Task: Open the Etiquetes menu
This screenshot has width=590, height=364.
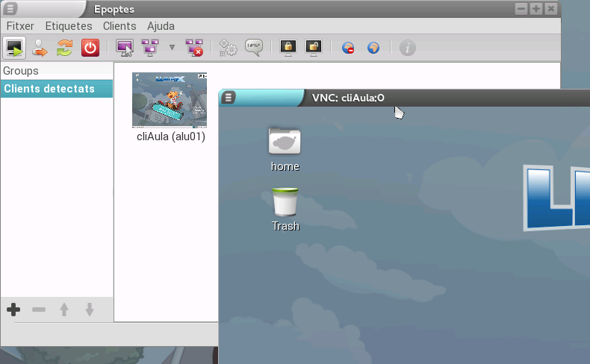Action: point(69,26)
